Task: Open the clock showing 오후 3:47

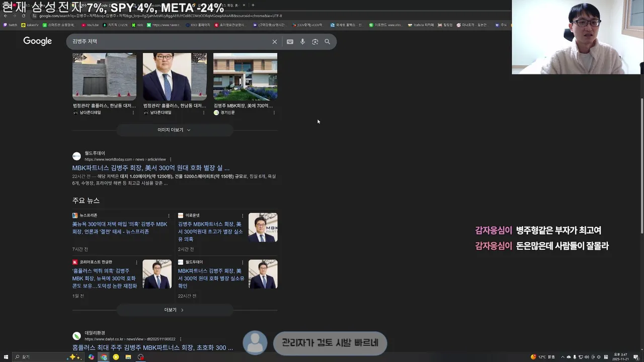Action: [621, 357]
